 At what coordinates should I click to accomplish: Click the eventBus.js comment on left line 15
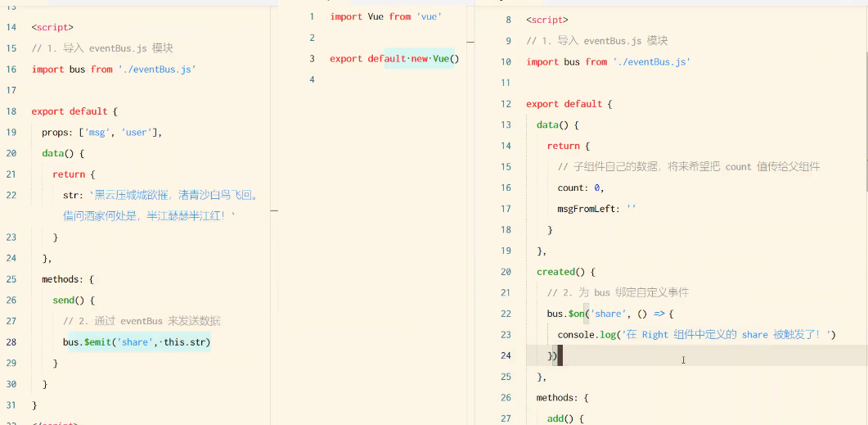(102, 48)
